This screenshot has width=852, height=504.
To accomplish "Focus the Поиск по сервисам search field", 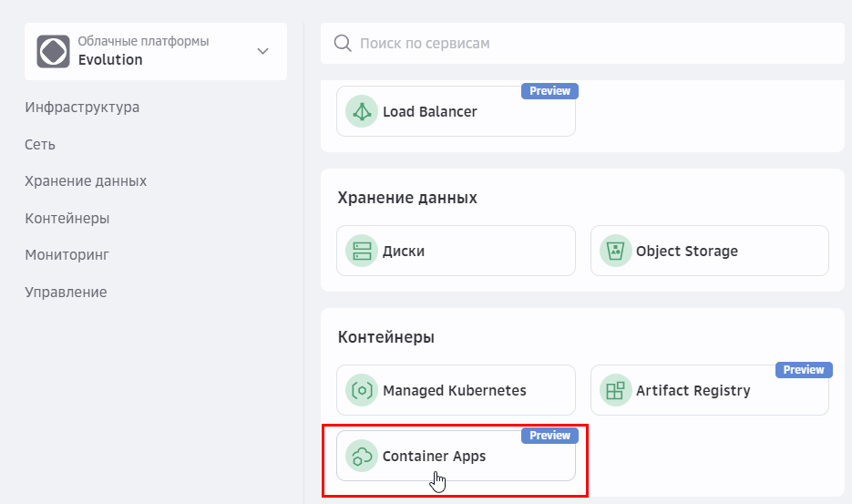I will [583, 43].
